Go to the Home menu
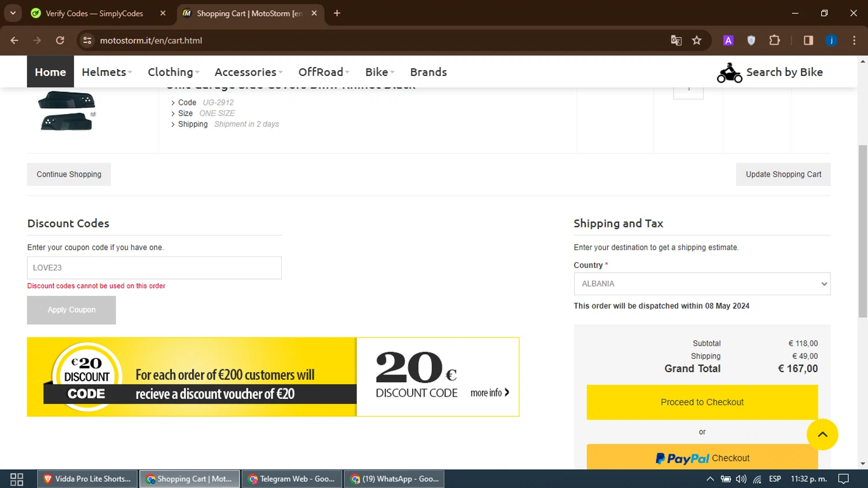The height and width of the screenshot is (488, 868). 50,72
